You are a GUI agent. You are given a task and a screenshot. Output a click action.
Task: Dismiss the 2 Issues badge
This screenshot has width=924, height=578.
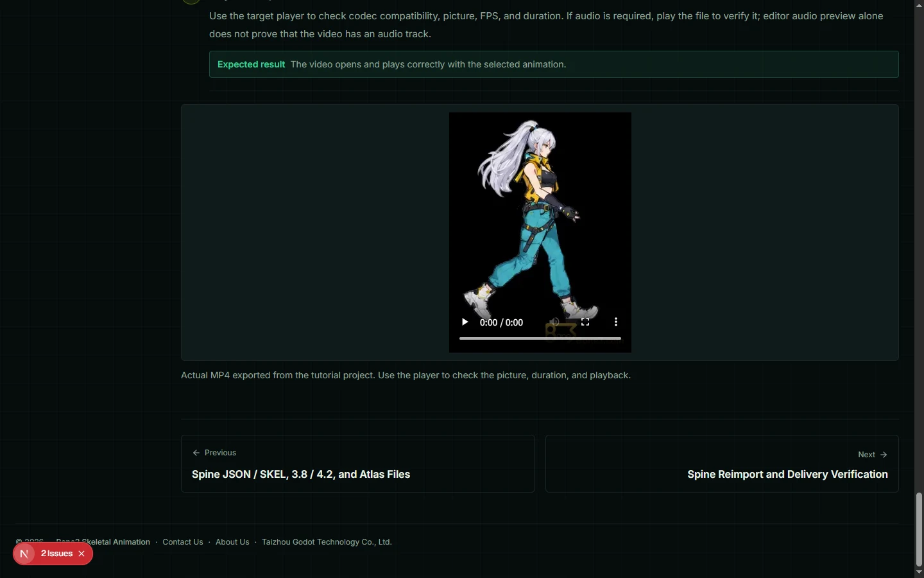81,554
